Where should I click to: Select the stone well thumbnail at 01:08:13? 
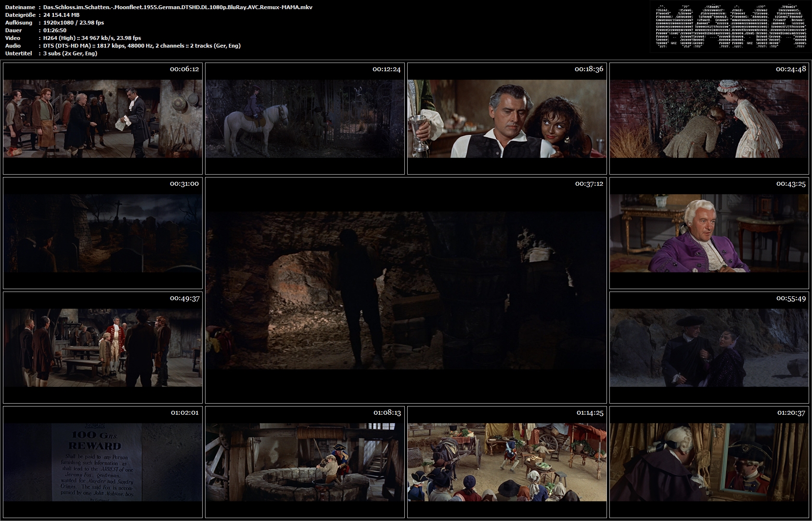[305, 462]
